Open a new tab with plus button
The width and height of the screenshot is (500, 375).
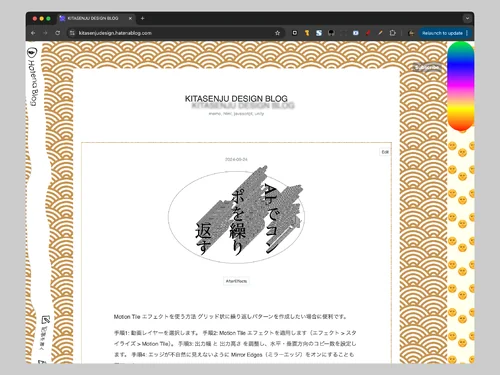coord(142,18)
